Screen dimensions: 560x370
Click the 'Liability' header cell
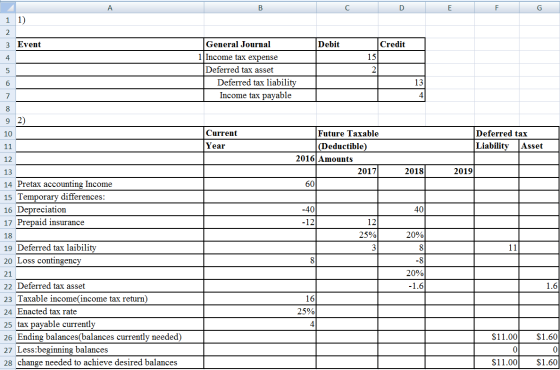497,146
